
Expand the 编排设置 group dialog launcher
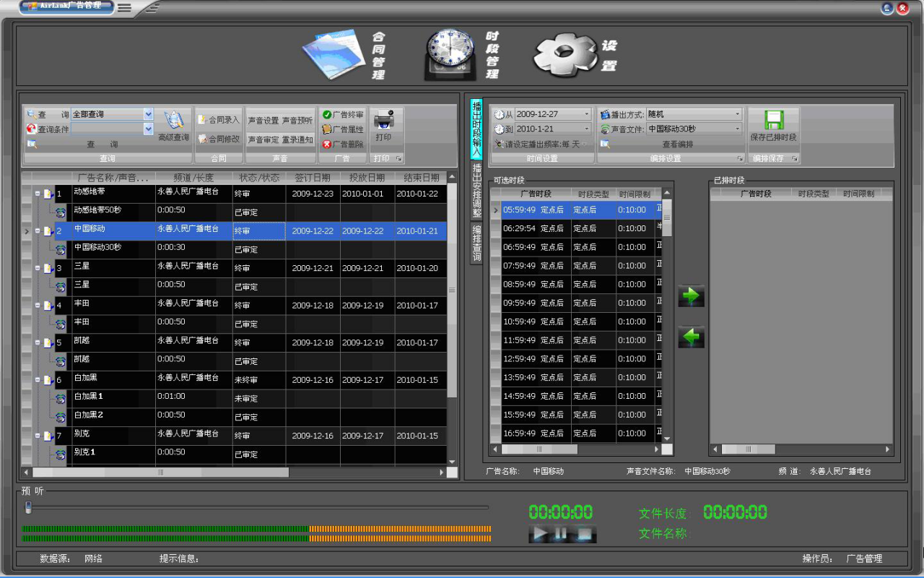click(740, 158)
